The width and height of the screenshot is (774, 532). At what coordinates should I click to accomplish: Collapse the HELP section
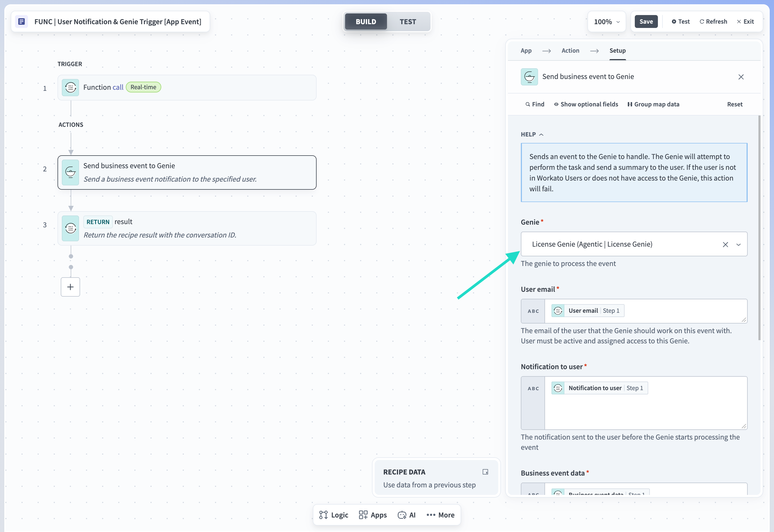(532, 134)
